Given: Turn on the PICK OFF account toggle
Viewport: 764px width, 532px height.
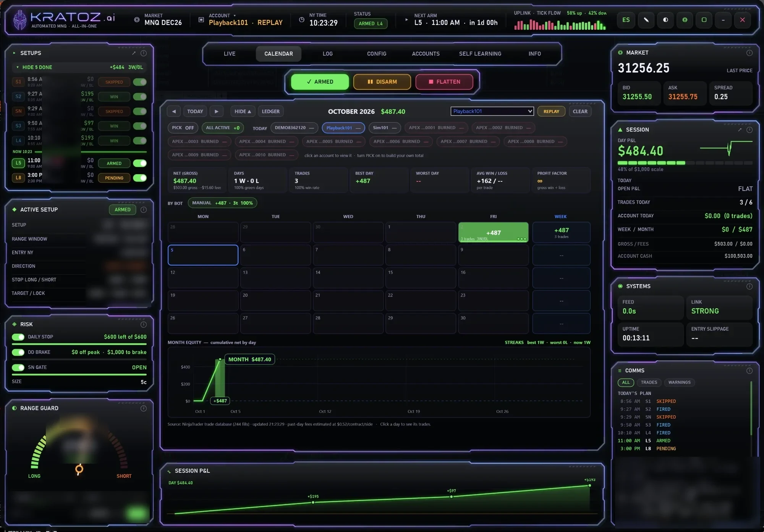Looking at the screenshot, I should click(183, 128).
